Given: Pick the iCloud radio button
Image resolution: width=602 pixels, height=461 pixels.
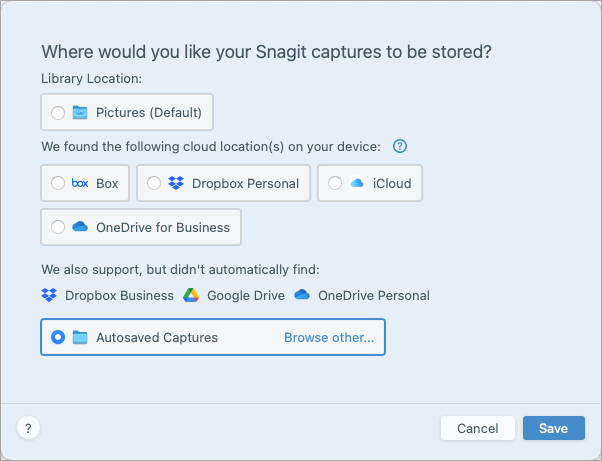Looking at the screenshot, I should 334,183.
